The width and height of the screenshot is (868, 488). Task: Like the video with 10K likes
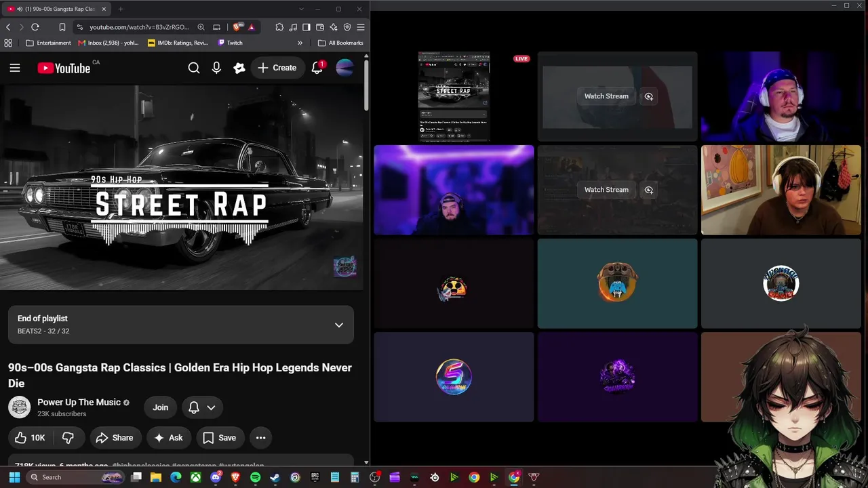tap(30, 438)
